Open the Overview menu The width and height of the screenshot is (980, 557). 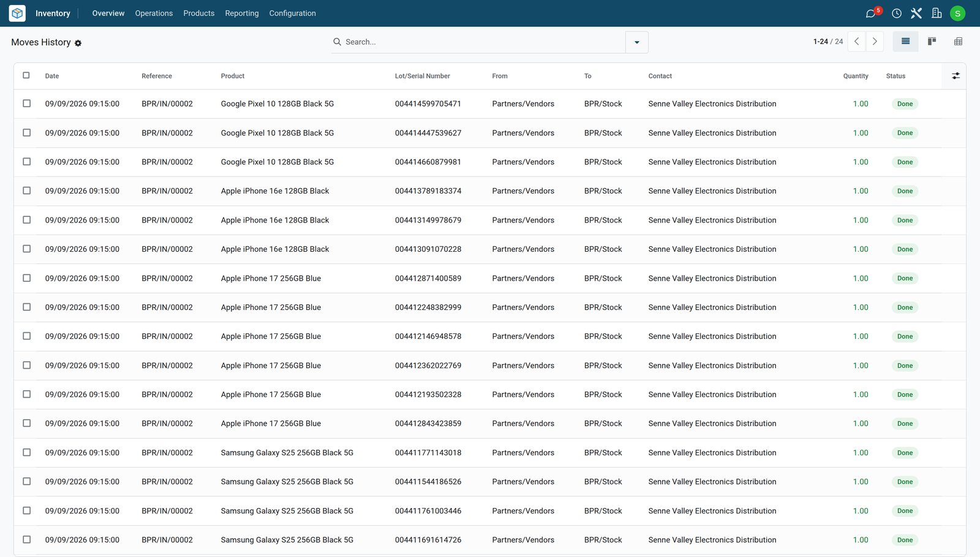coord(108,13)
